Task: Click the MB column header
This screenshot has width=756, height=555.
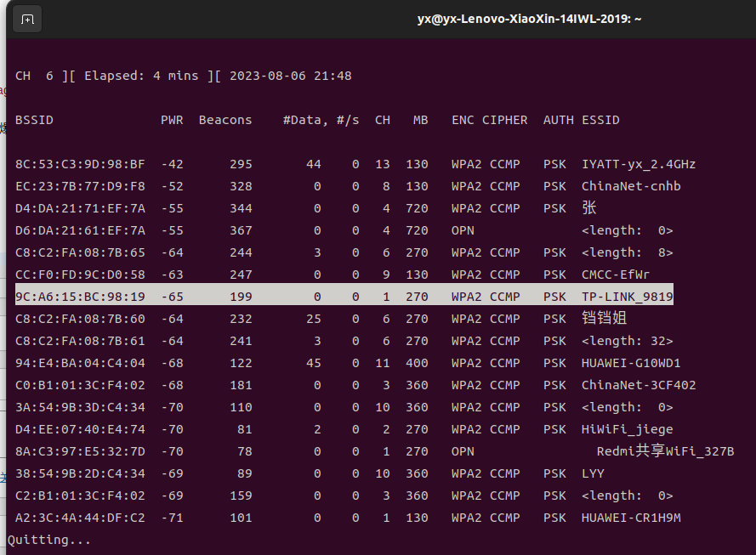Action: (420, 120)
